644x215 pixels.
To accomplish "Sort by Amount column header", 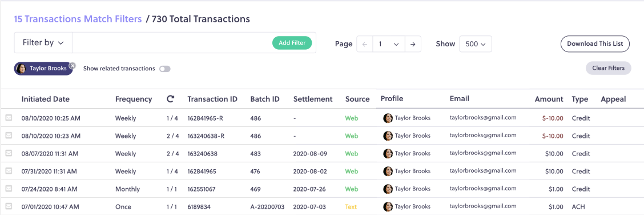I will click(x=549, y=99).
